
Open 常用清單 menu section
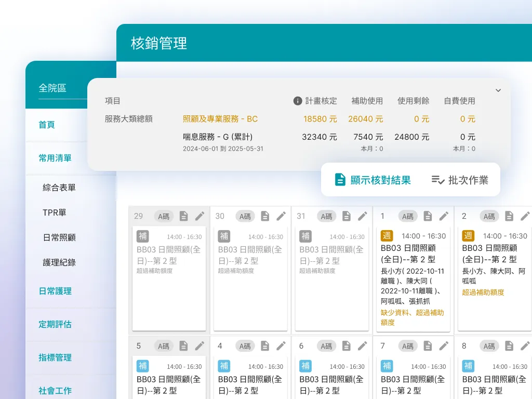coord(55,158)
